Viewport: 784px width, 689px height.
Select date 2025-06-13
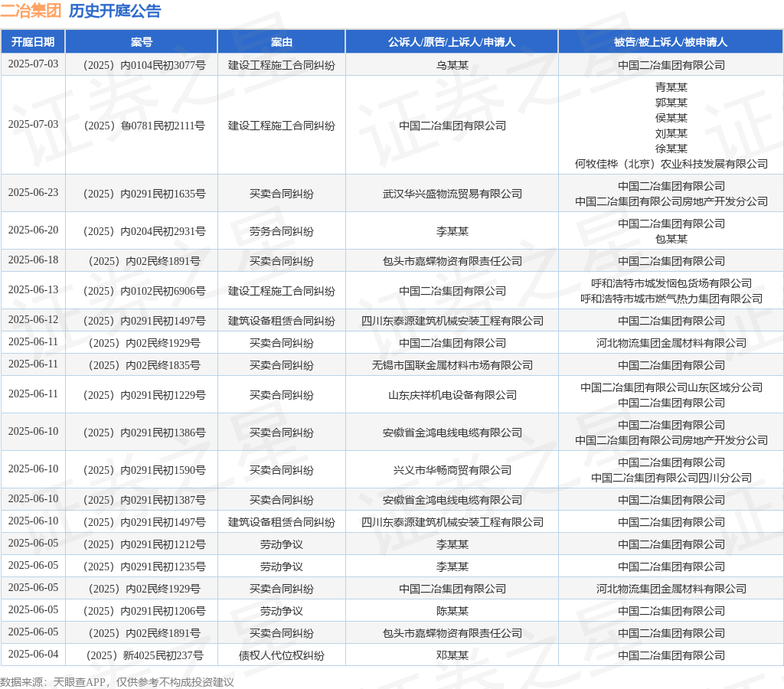tap(33, 290)
